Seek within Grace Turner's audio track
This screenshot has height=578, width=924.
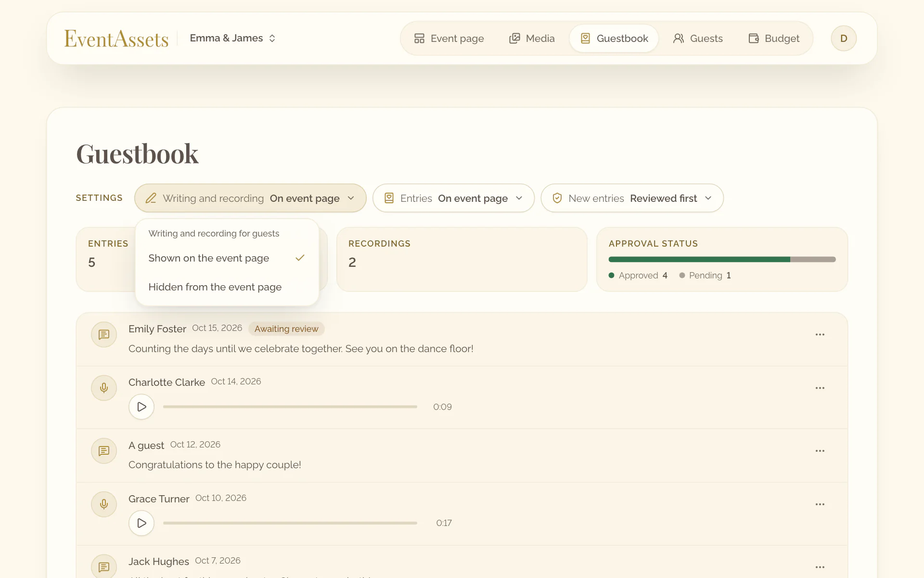coord(290,523)
